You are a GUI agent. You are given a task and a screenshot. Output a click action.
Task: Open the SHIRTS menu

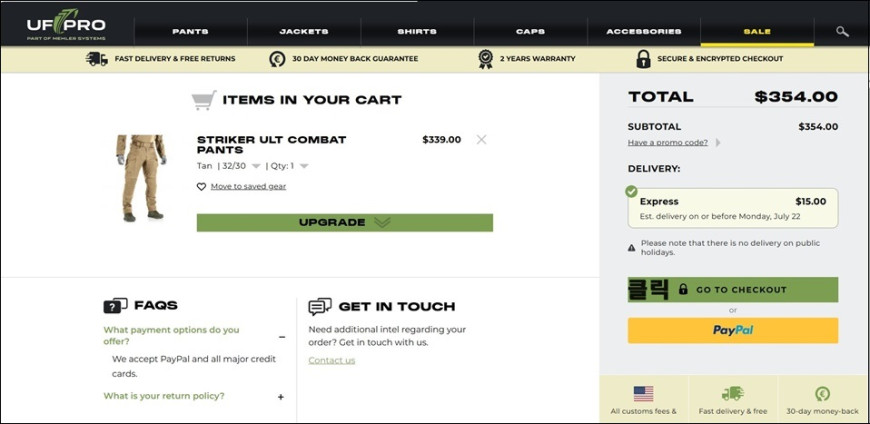[417, 32]
